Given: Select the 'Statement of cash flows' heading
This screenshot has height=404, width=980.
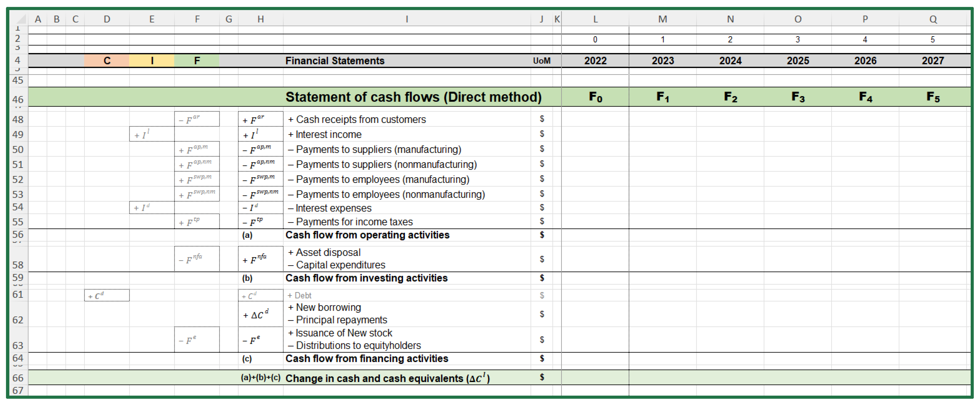Looking at the screenshot, I should pyautogui.click(x=413, y=97).
